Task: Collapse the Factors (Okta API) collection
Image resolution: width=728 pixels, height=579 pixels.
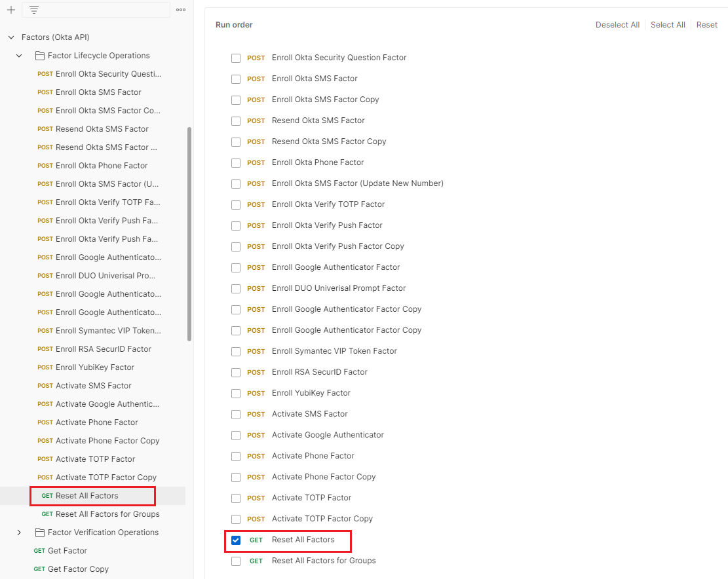Action: tap(11, 37)
